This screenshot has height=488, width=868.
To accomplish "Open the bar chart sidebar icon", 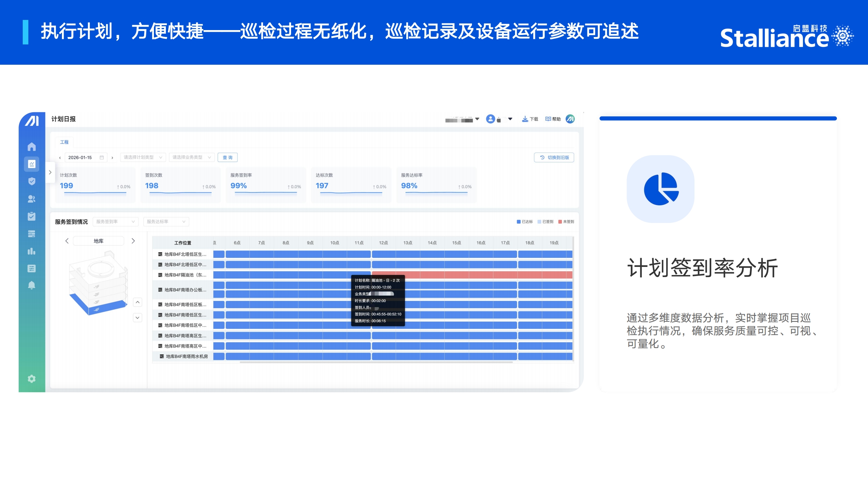I will tap(31, 251).
